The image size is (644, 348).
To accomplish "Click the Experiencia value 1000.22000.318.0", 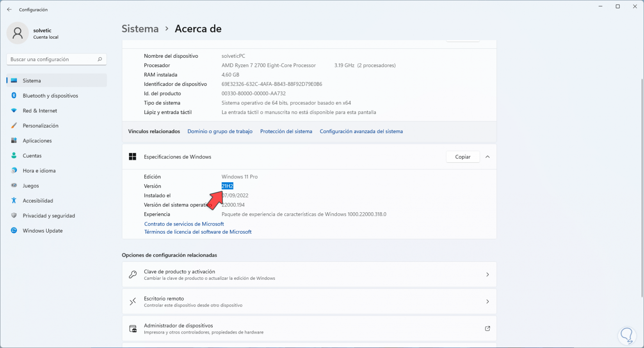I will click(304, 214).
